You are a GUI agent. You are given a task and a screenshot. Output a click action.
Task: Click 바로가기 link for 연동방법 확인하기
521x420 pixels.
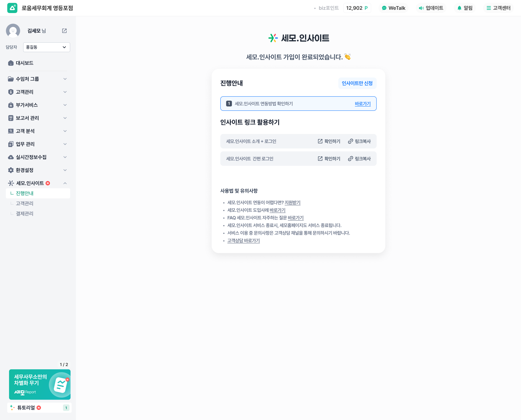[362, 104]
